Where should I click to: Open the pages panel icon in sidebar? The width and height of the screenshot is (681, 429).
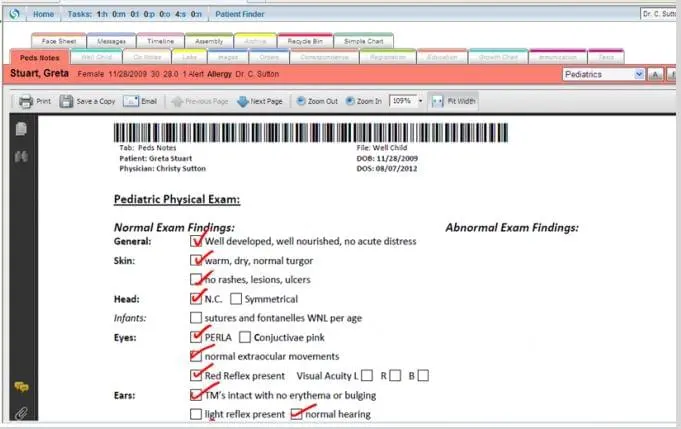tap(21, 129)
